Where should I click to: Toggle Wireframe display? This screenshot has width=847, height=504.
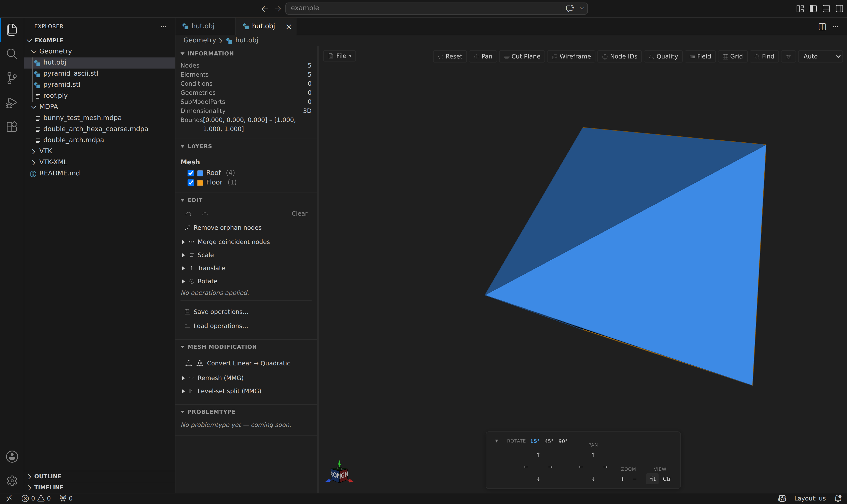point(571,56)
